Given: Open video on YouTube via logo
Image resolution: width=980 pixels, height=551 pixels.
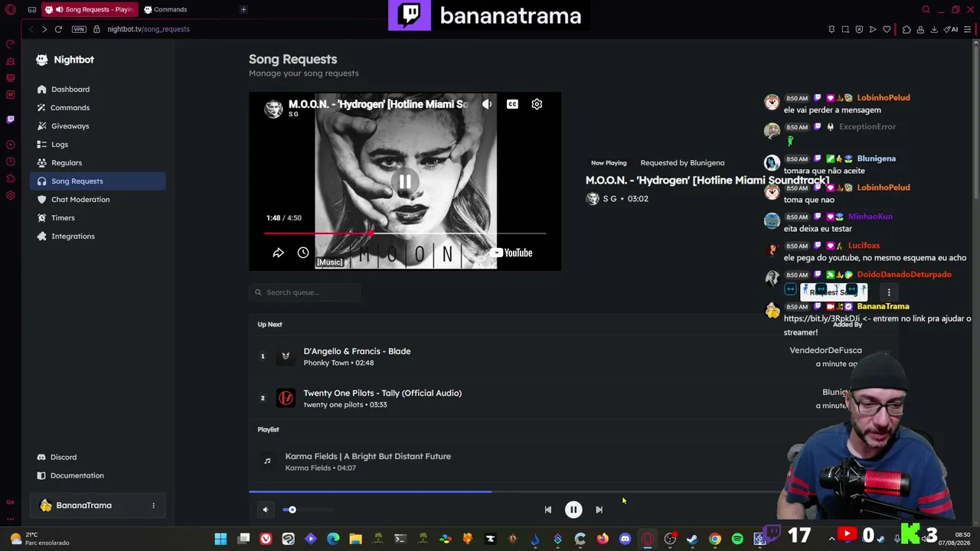Looking at the screenshot, I should pos(511,253).
